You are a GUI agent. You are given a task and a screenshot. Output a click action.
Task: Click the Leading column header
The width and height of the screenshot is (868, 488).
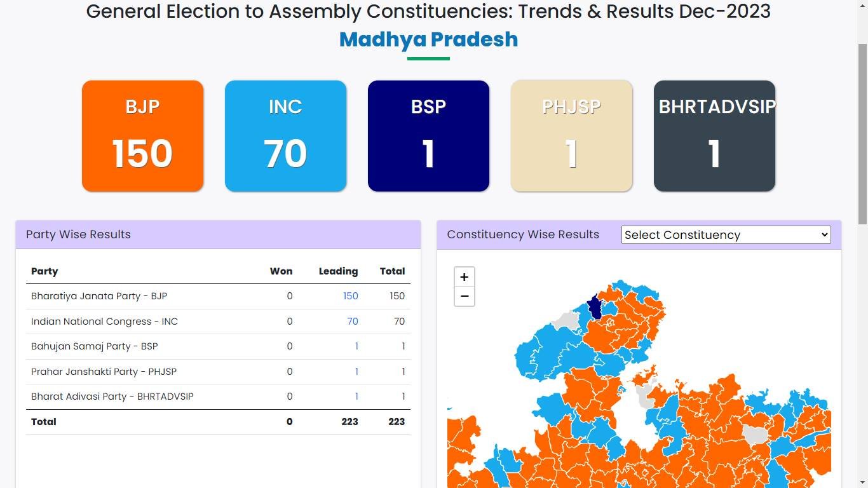pyautogui.click(x=338, y=271)
